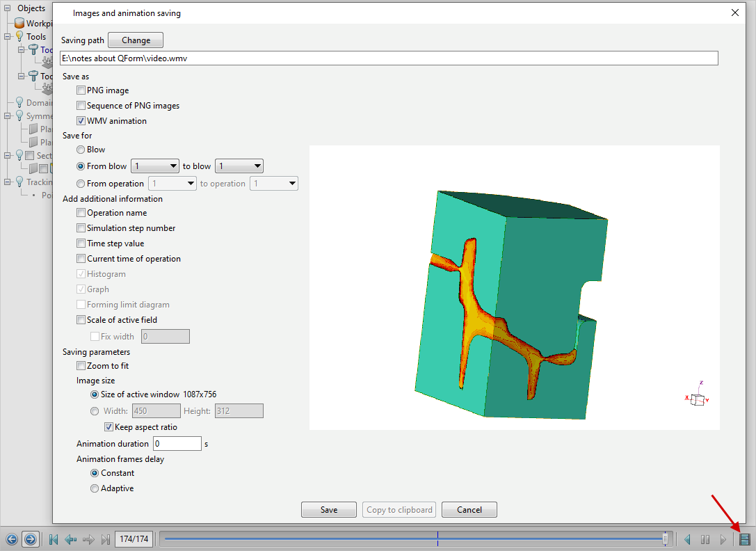Click the round blue back arrow icon
The width and height of the screenshot is (756, 551).
[11, 539]
